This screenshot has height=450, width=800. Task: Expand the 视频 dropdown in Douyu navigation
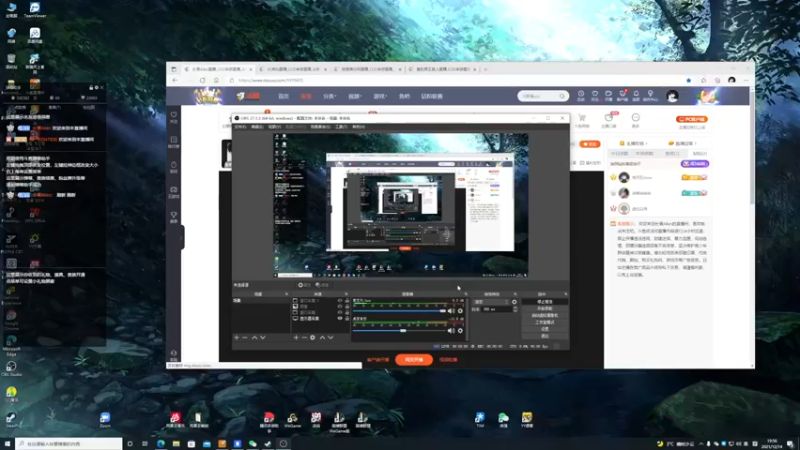355,96
